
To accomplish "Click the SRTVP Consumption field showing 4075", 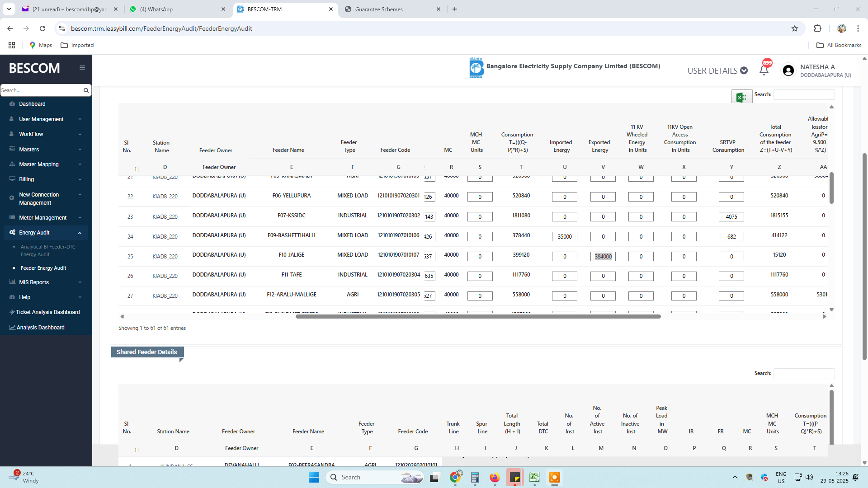I will tap(731, 217).
